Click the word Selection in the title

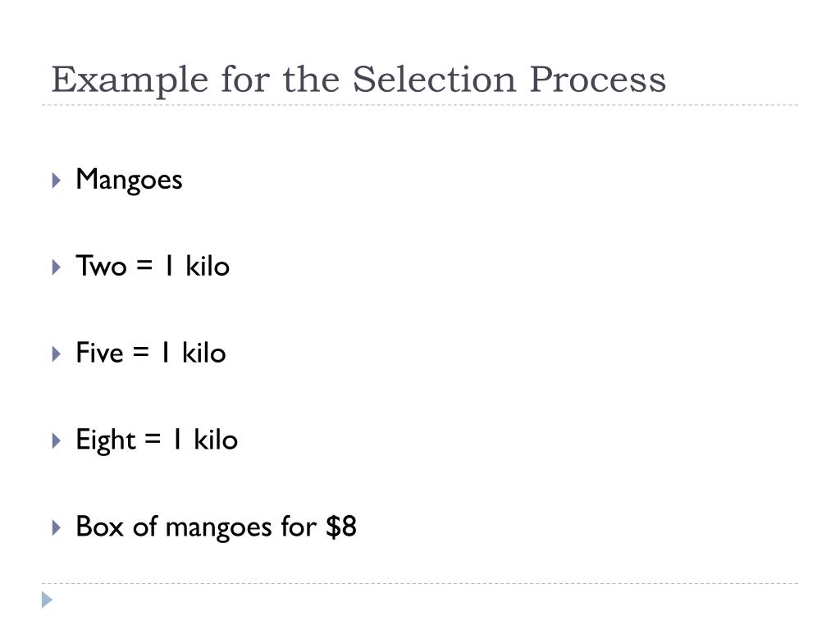(x=434, y=80)
